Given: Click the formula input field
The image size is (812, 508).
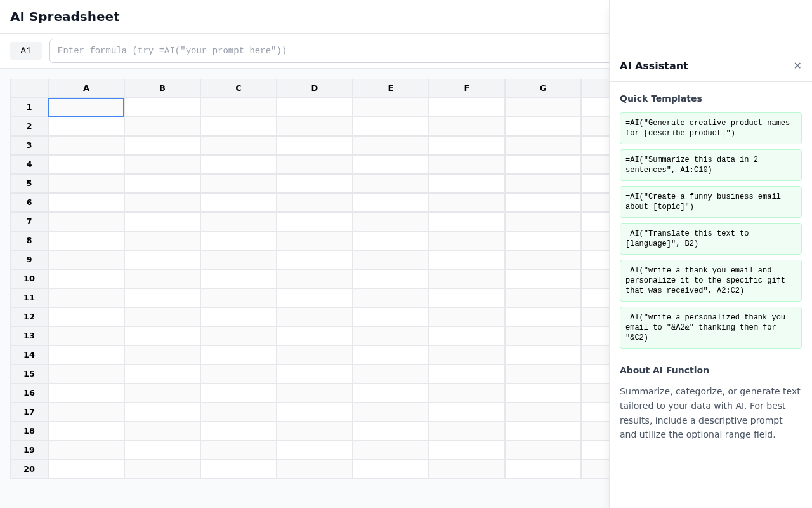Looking at the screenshot, I should pyautogui.click(x=330, y=51).
